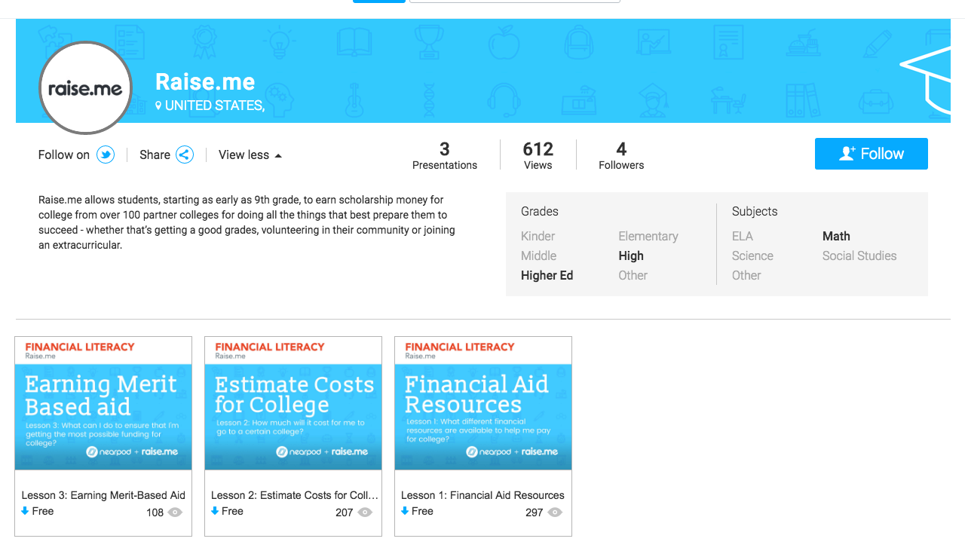Select the Social Studies subject filter
Viewport: 965px width, 560px height.
tap(859, 256)
